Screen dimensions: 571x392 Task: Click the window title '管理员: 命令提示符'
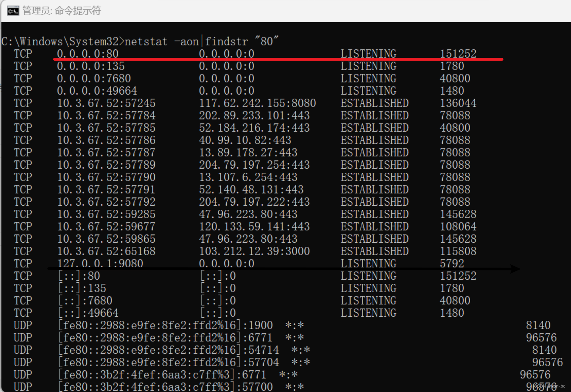click(x=62, y=11)
